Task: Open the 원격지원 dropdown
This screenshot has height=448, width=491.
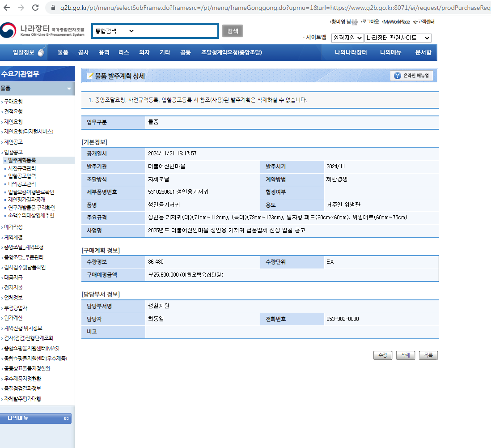Action: tap(347, 38)
